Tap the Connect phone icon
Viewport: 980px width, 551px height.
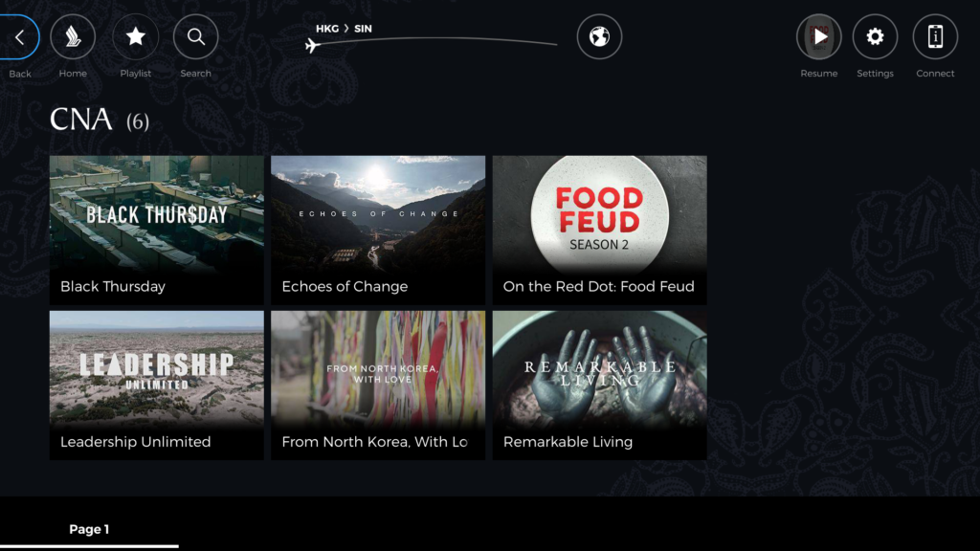point(935,38)
